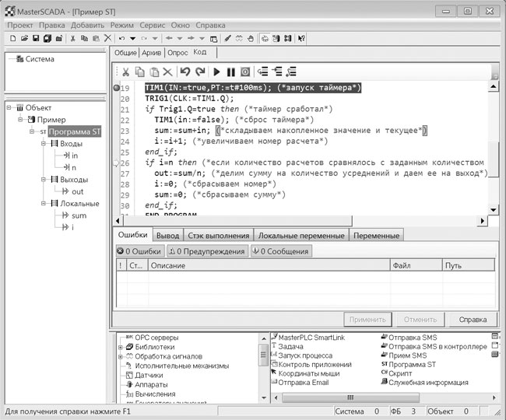Select Отправка Email in the palette
Screen dimensions: 506x420
pyautogui.click(x=304, y=383)
